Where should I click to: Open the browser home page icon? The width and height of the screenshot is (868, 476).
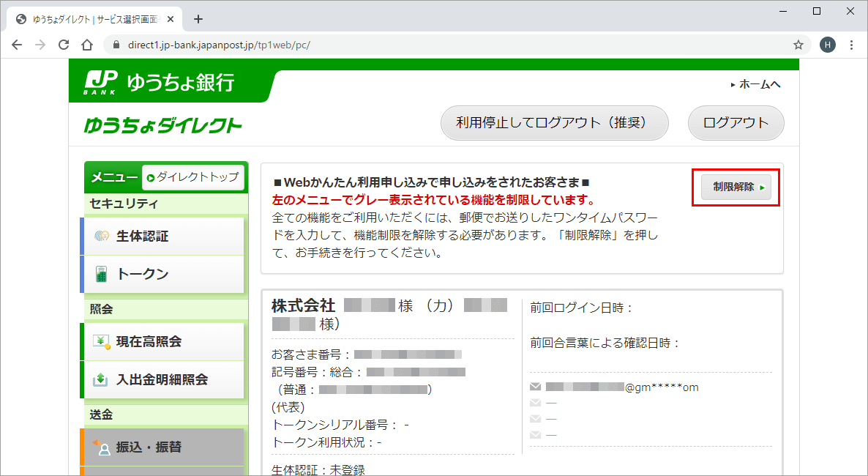[87, 45]
